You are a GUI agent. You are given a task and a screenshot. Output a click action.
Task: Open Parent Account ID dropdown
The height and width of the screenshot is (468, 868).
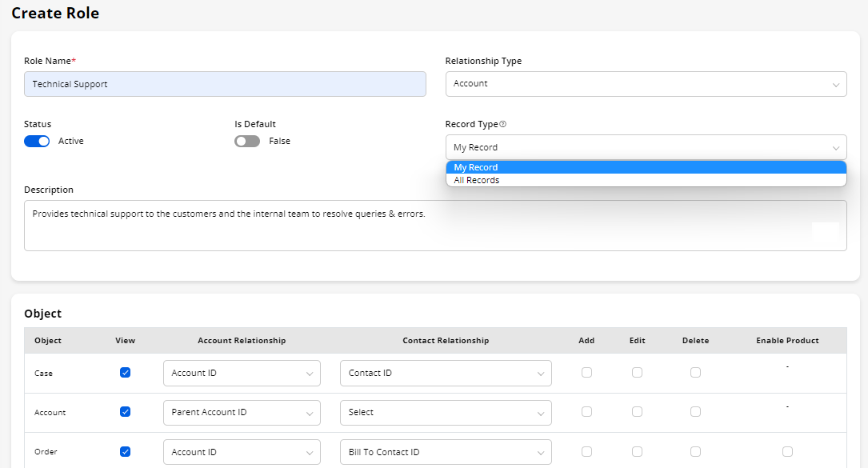(x=242, y=412)
